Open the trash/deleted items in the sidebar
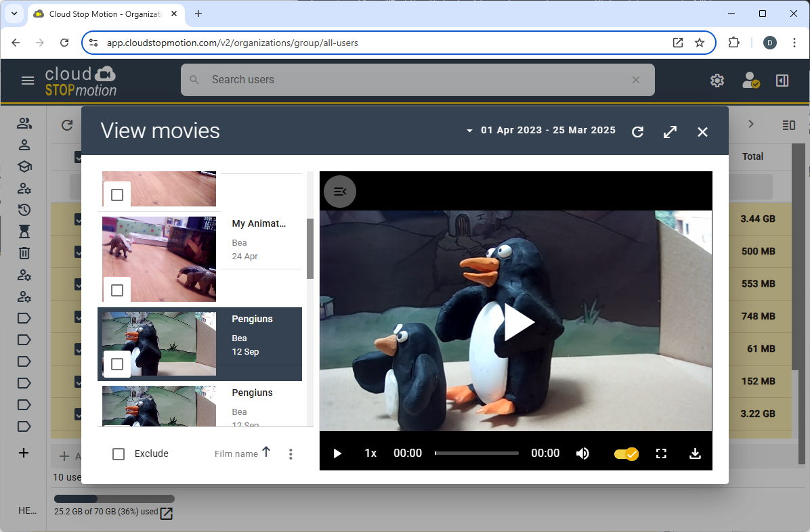This screenshot has height=532, width=810. tap(24, 252)
